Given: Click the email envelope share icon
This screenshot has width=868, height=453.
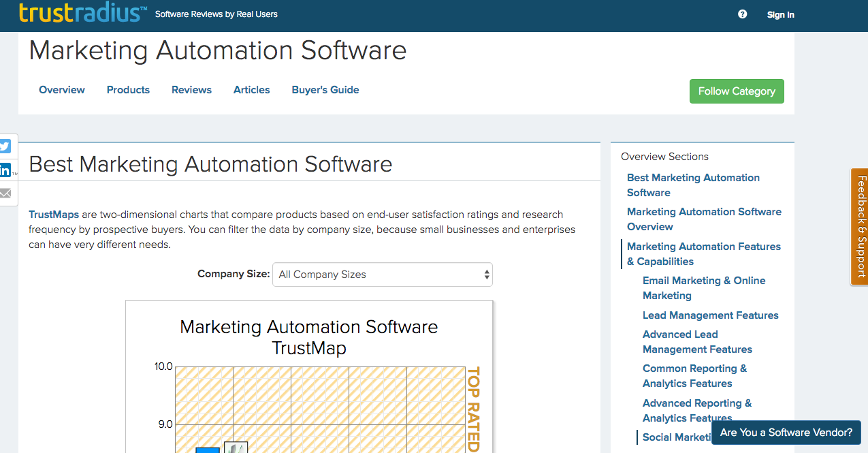Looking at the screenshot, I should pos(6,193).
